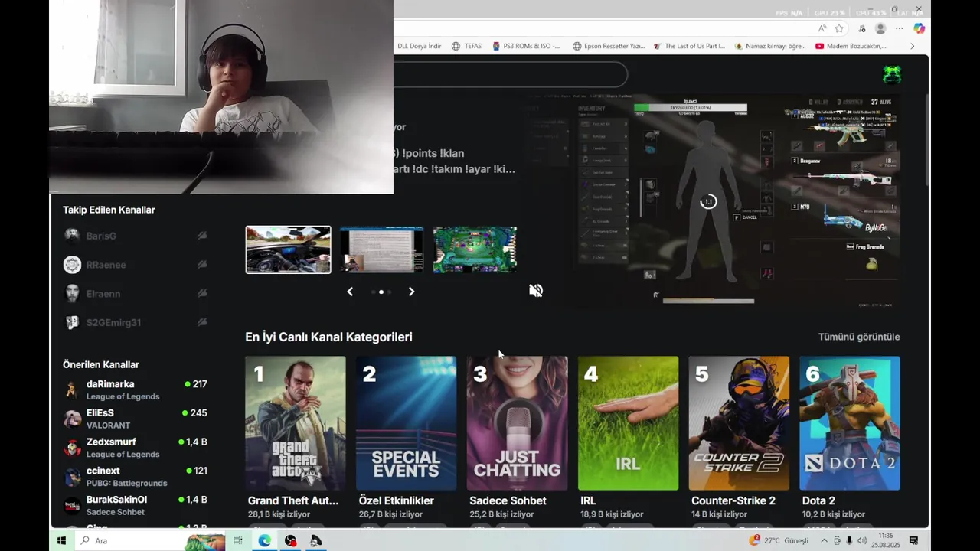
Task: Open Edge profile avatar icon
Action: [x=880, y=28]
